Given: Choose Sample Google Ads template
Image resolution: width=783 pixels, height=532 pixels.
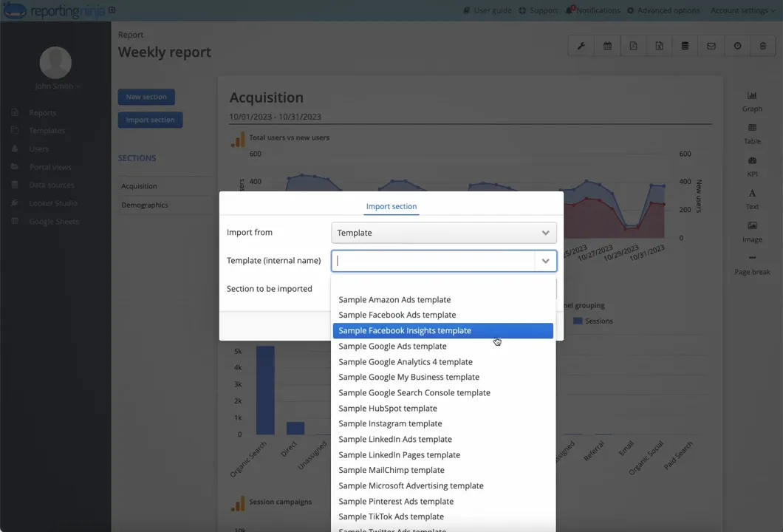Looking at the screenshot, I should point(443,347).
